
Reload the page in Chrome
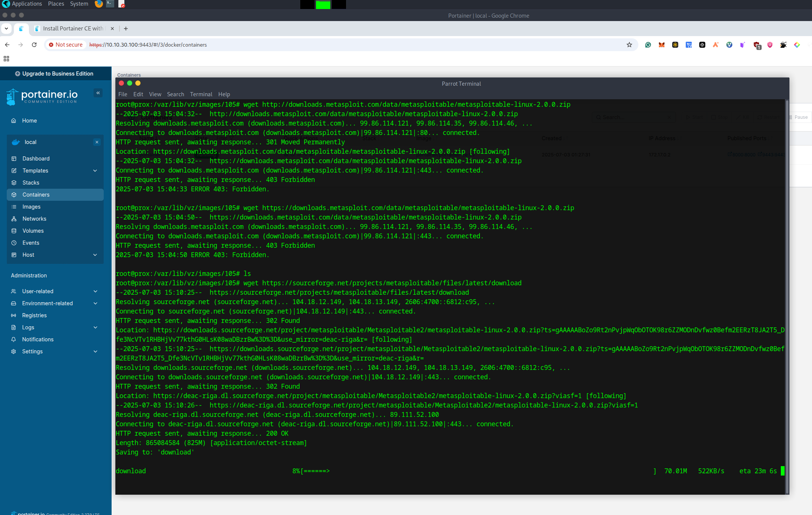34,44
